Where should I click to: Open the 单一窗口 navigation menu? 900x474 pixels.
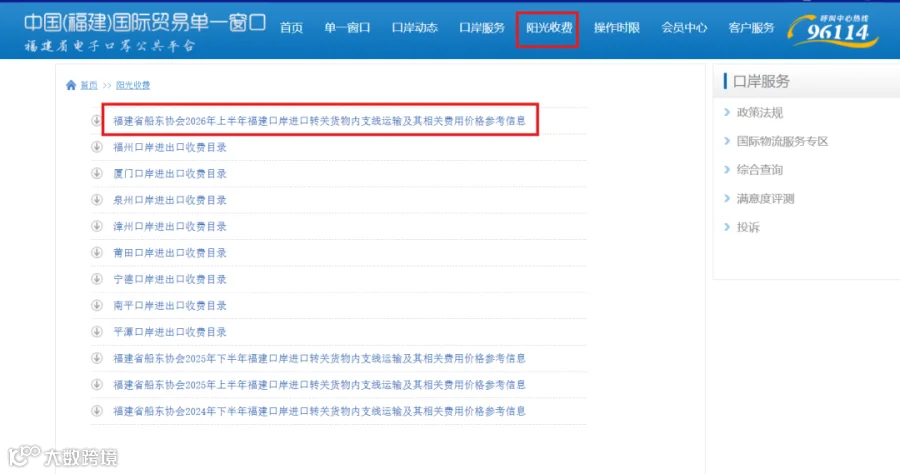click(x=347, y=28)
